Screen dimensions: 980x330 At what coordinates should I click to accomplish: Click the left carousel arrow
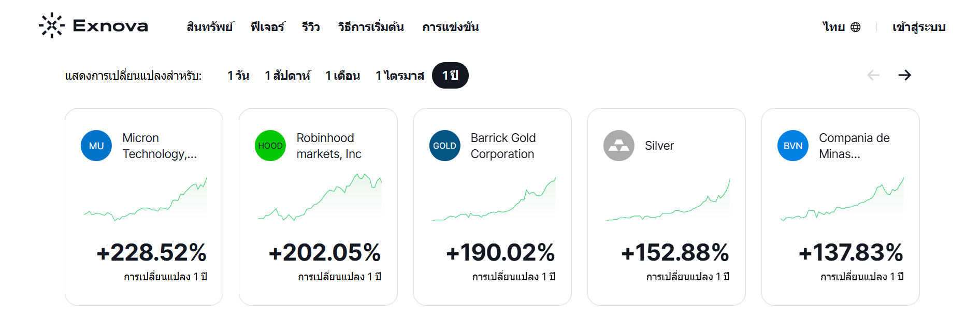point(874,75)
